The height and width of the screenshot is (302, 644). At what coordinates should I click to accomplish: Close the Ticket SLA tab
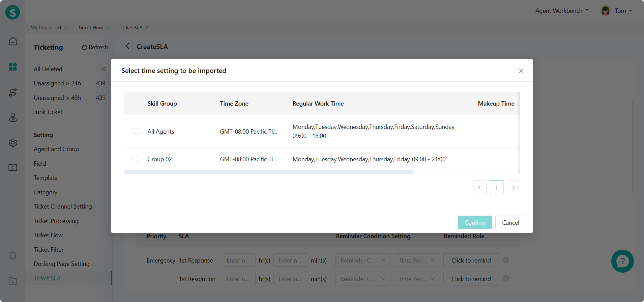(x=148, y=27)
